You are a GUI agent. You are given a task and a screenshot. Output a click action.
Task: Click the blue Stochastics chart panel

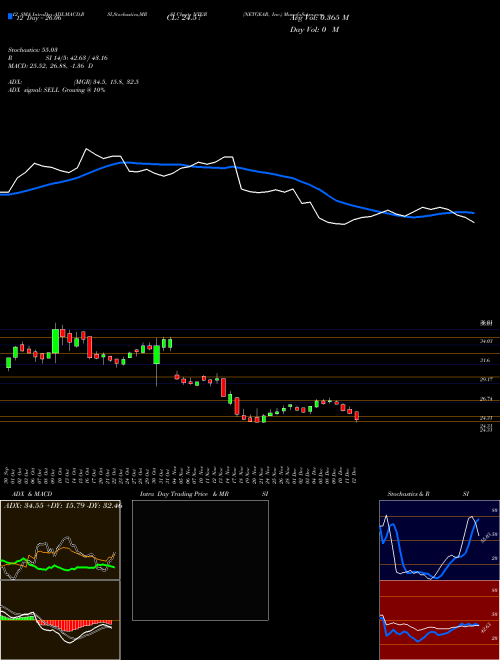439,540
